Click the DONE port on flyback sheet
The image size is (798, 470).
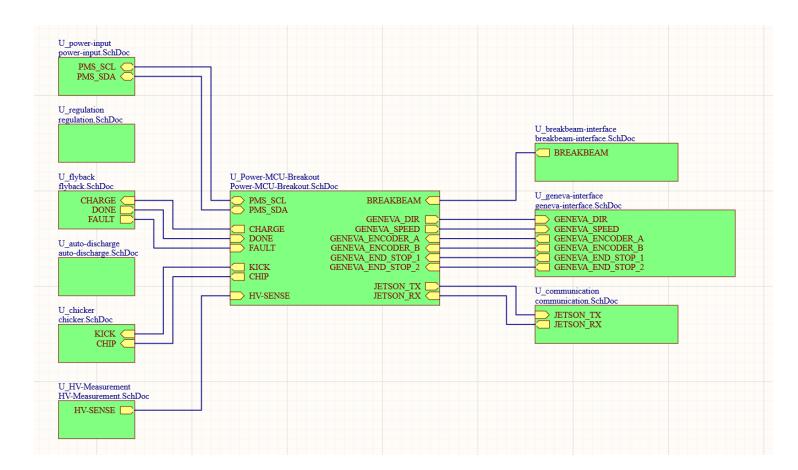tap(127, 210)
